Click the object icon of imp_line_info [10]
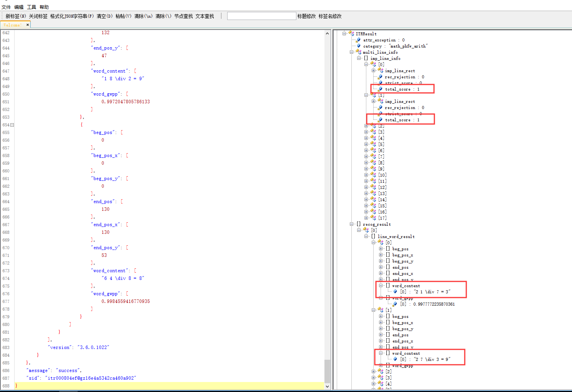Screen dimensions: 572x392 (373, 175)
